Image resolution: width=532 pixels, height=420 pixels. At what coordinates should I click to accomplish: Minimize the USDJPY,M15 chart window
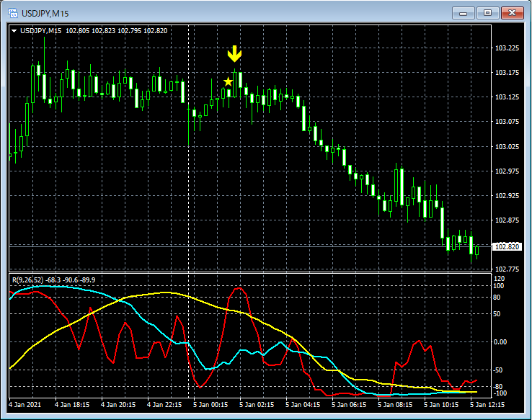point(464,12)
